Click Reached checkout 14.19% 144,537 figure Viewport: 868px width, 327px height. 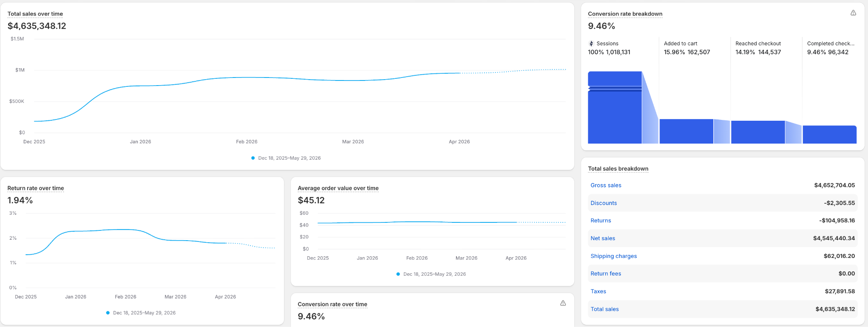[x=758, y=52]
